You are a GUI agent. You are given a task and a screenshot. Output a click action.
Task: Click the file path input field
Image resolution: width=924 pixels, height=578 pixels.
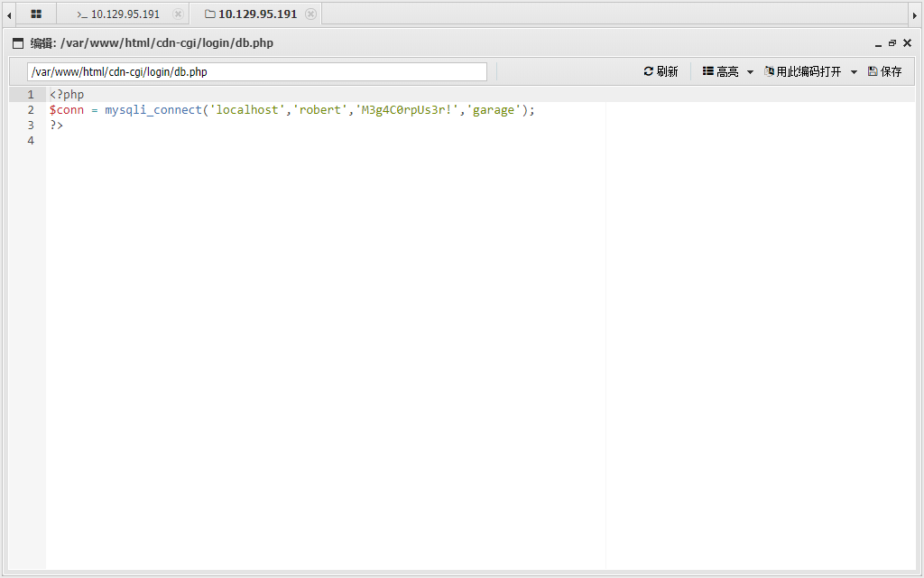[x=257, y=72]
